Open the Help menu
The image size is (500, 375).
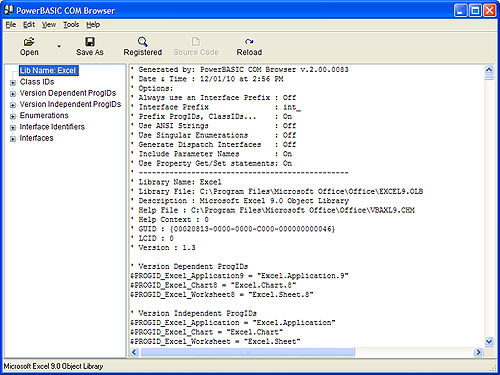pos(93,25)
